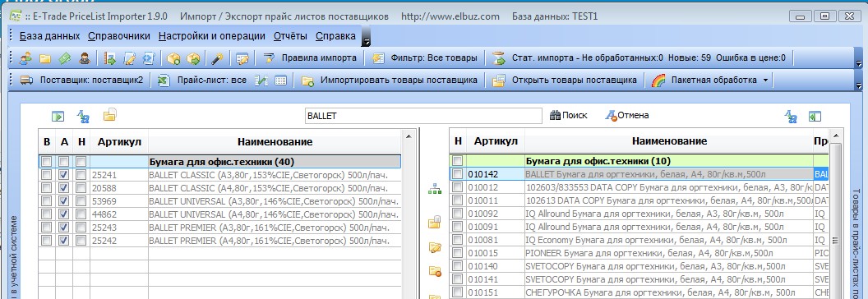Click the Excel icon beside Прайс-лист

click(x=164, y=80)
